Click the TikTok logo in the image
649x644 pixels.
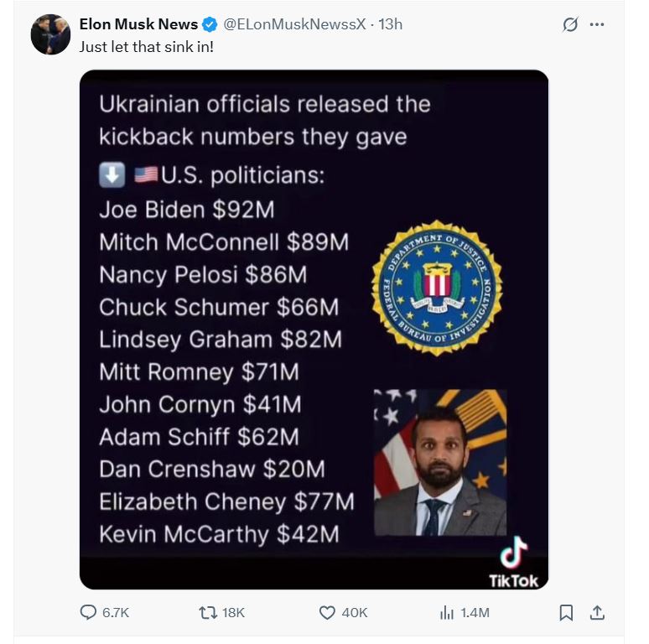[x=513, y=561]
